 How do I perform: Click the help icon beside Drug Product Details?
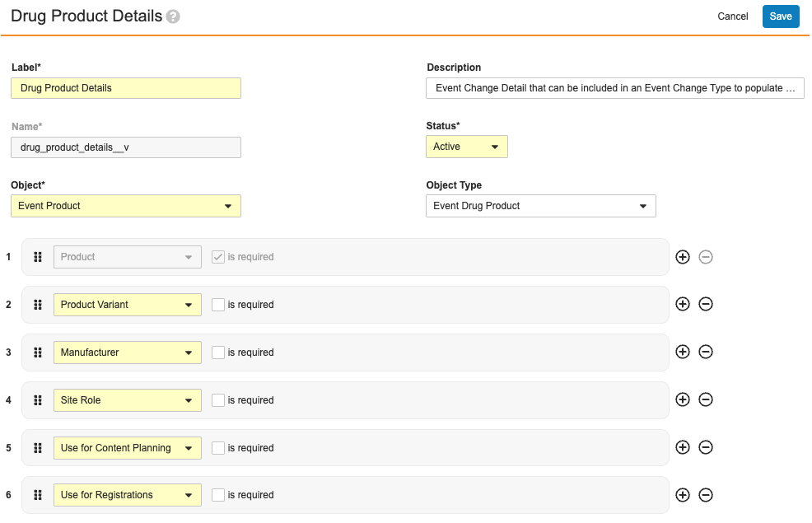click(173, 17)
